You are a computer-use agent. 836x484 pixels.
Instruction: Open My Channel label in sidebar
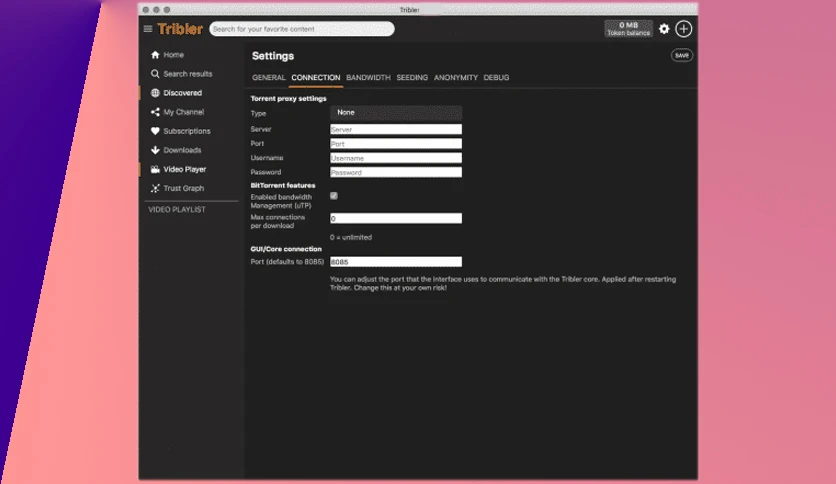click(x=184, y=112)
